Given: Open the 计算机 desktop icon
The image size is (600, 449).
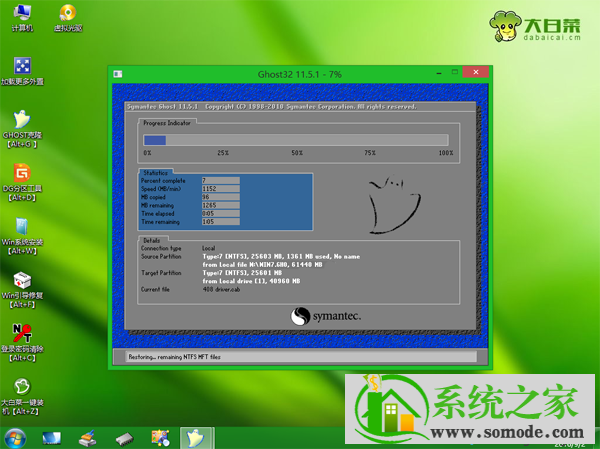Looking at the screenshot, I should (x=22, y=18).
